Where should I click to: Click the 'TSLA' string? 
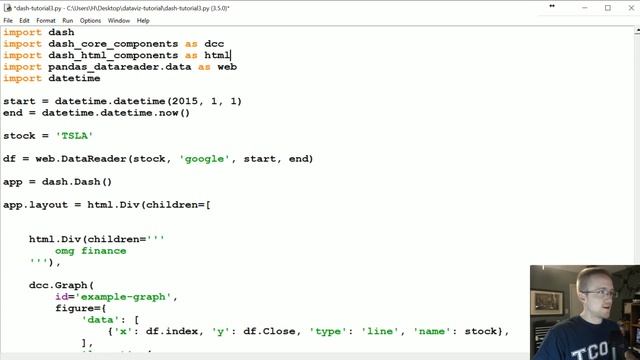pos(74,136)
